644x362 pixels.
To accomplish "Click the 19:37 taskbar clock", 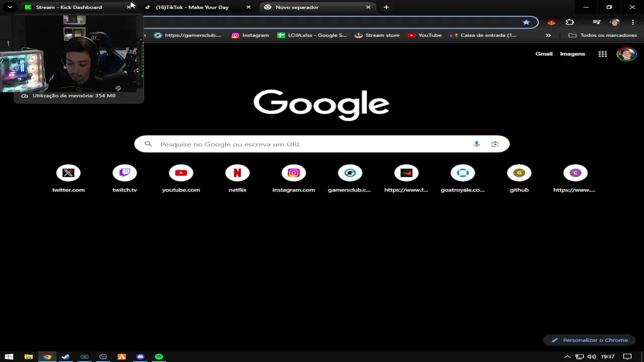I will click(608, 356).
